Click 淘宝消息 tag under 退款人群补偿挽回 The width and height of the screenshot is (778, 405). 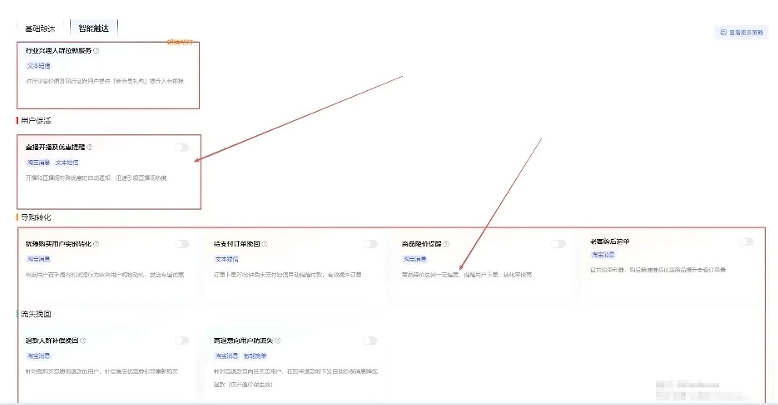point(38,356)
